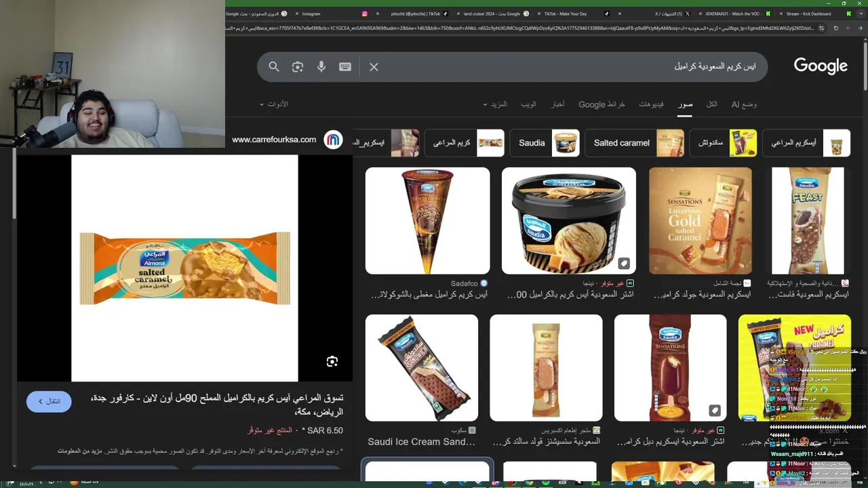Clear the search query with X
This screenshot has width=868, height=488.
[x=374, y=66]
